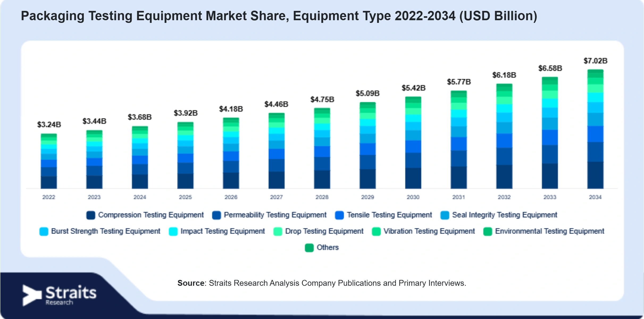Click the Others legend swatch
The image size is (644, 319).
[309, 248]
